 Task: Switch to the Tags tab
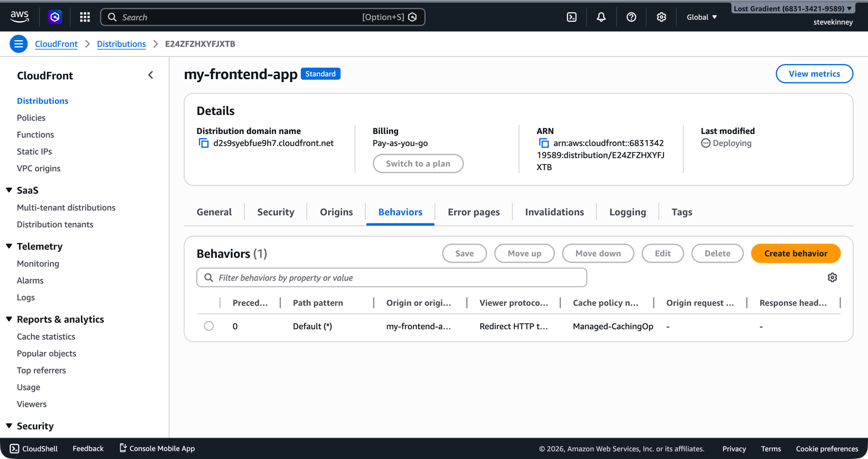coord(682,212)
